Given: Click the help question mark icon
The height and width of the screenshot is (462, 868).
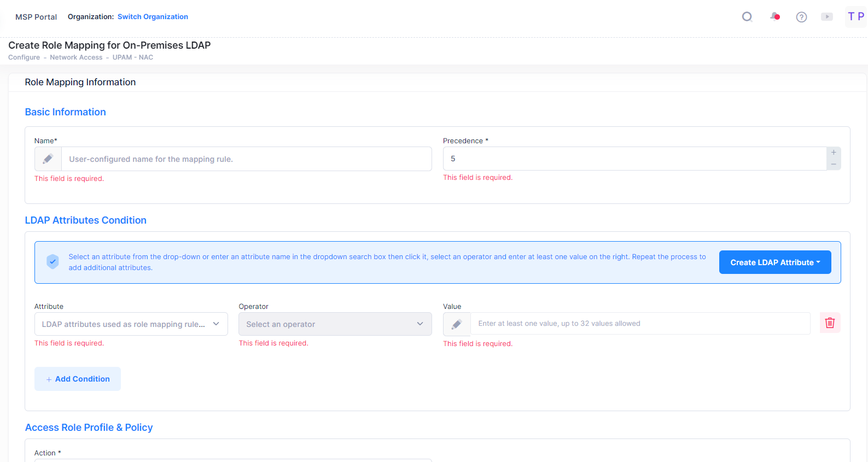Looking at the screenshot, I should pyautogui.click(x=801, y=17).
